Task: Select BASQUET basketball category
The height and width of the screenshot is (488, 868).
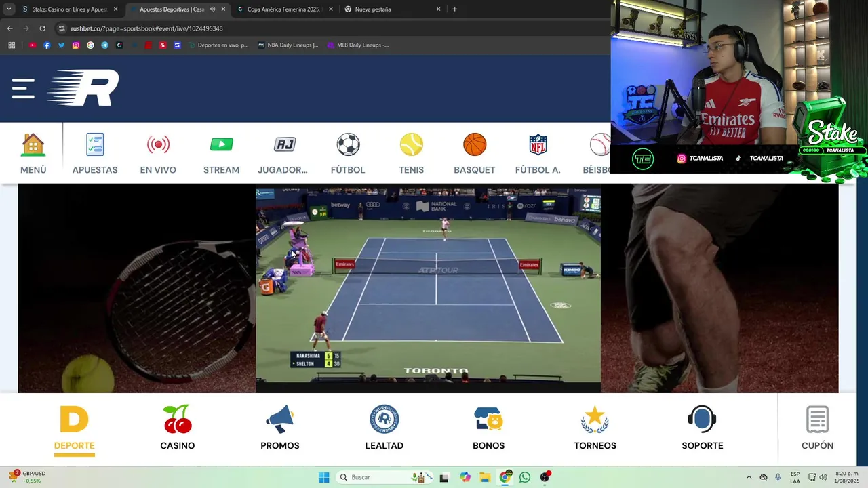Action: point(475,154)
